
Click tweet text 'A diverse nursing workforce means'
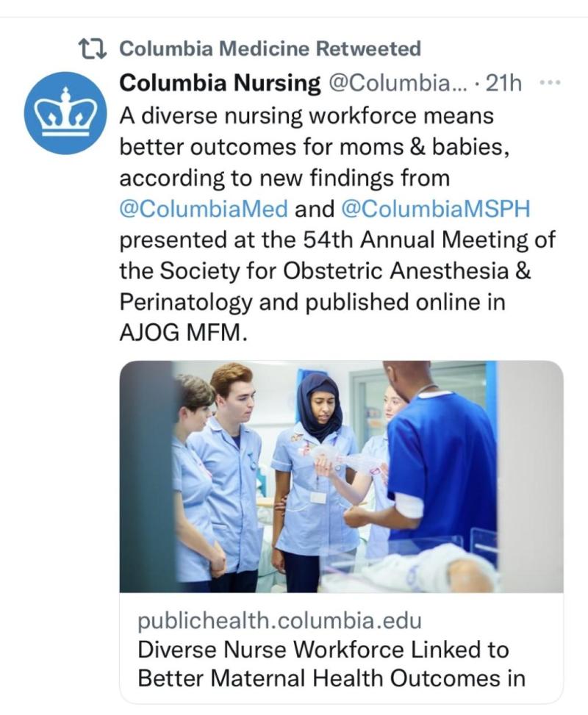tap(306, 115)
